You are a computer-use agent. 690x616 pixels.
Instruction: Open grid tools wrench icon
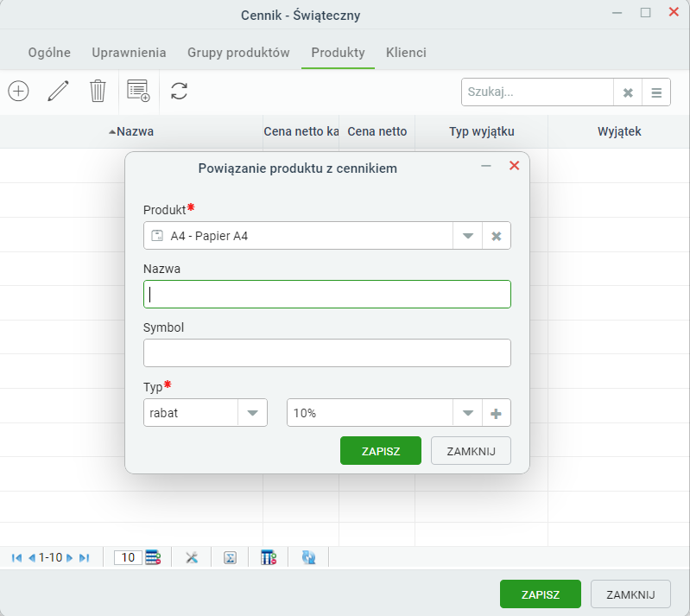192,558
